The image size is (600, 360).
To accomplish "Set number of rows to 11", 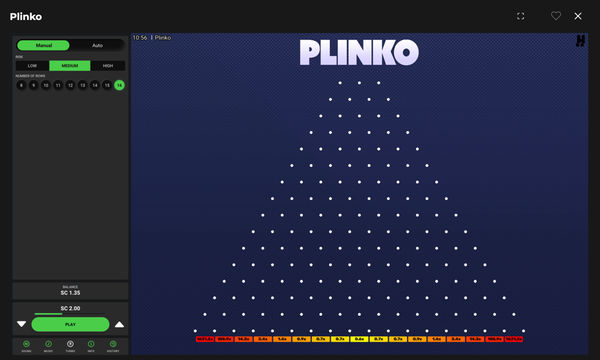I will (58, 85).
